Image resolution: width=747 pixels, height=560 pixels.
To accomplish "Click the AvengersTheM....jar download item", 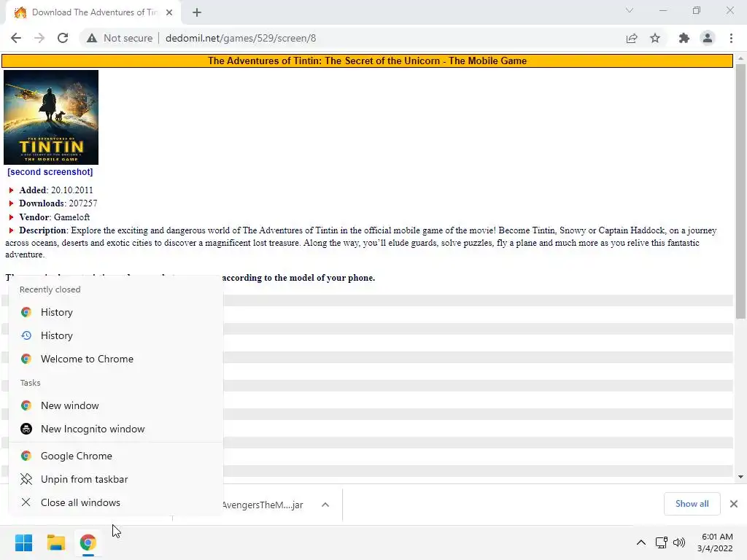I will click(x=263, y=505).
